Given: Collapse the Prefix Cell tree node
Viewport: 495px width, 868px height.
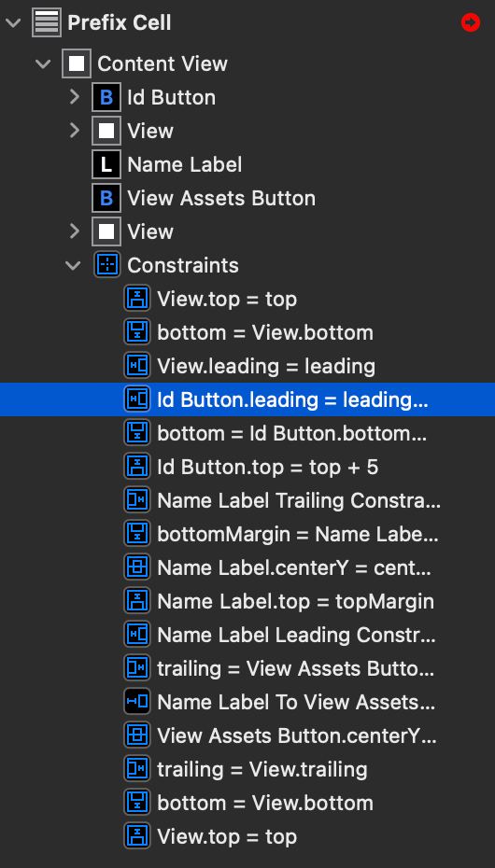Looking at the screenshot, I should pyautogui.click(x=13, y=23).
